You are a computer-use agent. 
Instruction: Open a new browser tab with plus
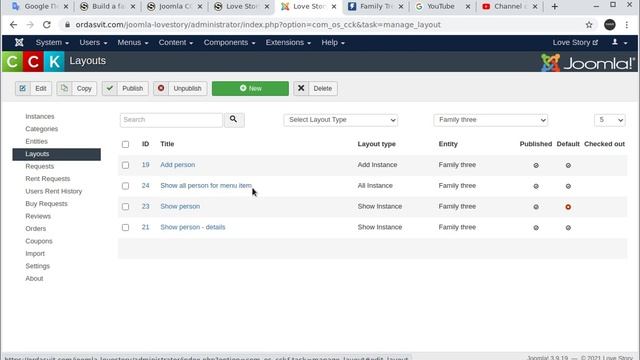[554, 7]
